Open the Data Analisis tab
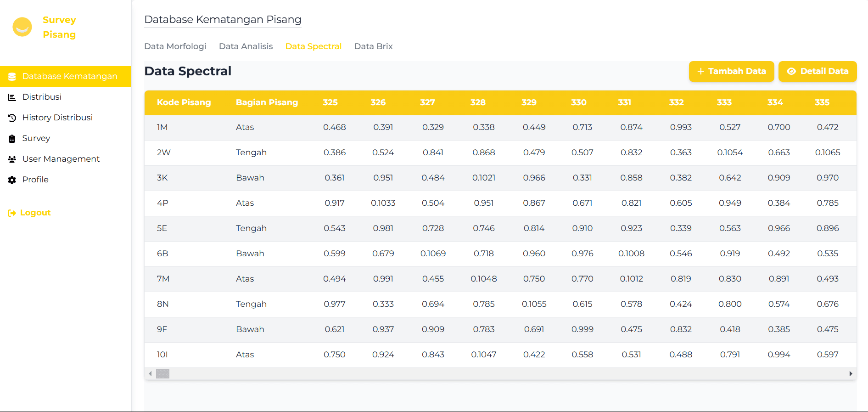 246,46
